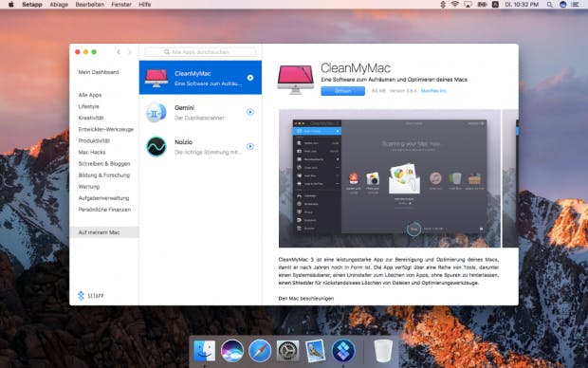Select Entwickler-Werkzeuge category
The height and width of the screenshot is (368, 588).
click(106, 129)
